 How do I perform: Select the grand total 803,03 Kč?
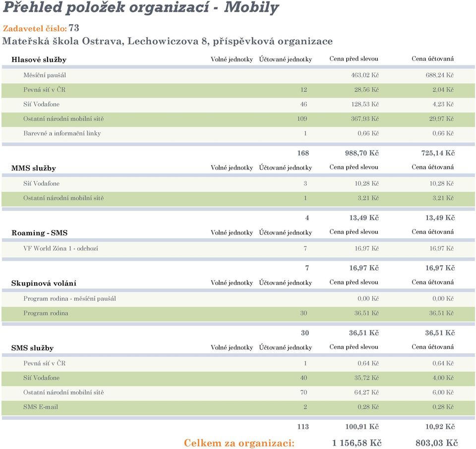pos(436,443)
